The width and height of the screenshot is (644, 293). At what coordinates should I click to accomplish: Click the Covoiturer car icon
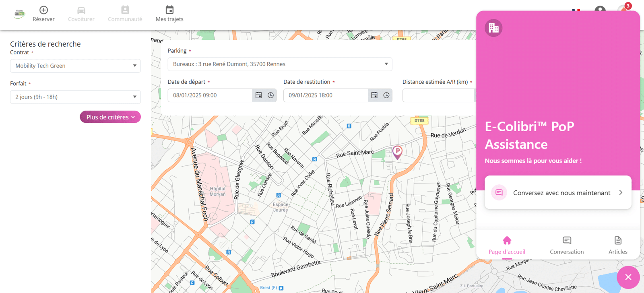[81, 10]
